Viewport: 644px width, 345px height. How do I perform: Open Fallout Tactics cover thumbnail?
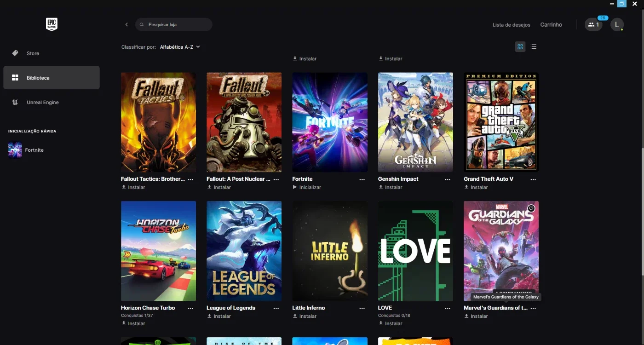[x=158, y=122]
